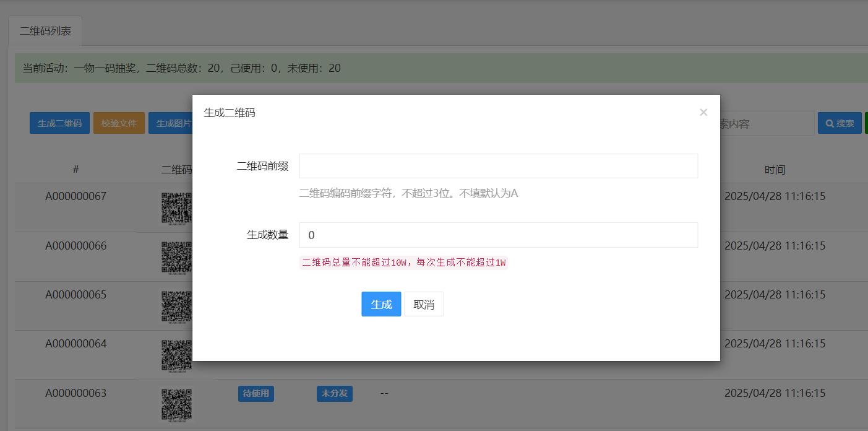Open QR code thumbnail for A000000063
Viewport: 868px width, 431px height.
(x=177, y=404)
